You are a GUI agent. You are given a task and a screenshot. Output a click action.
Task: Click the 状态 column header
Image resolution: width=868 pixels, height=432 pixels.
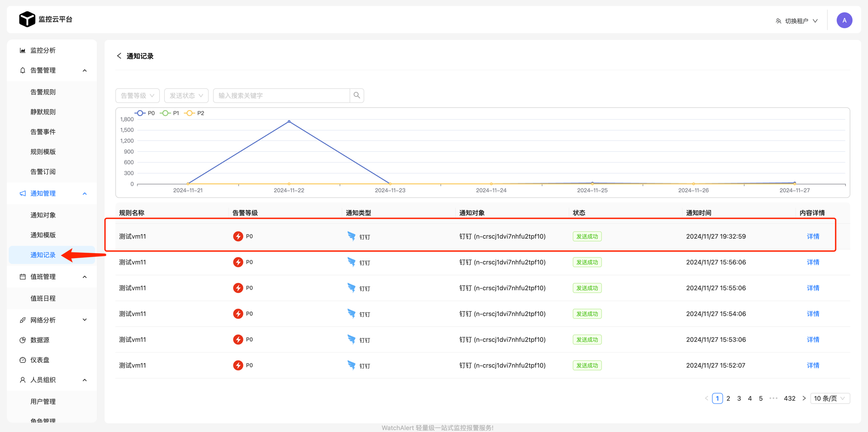tap(579, 213)
